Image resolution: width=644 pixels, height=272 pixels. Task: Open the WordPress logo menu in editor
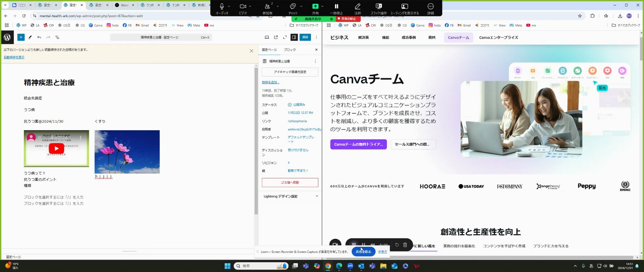point(7,37)
